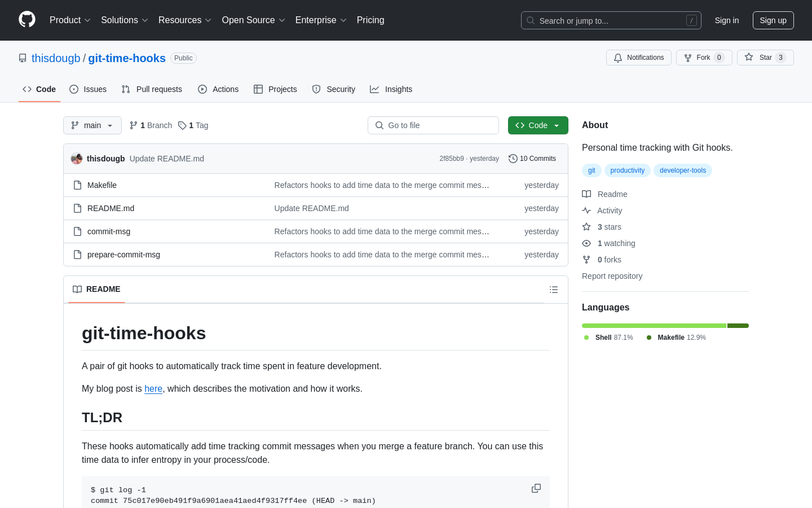
Task: Click the developer-tools topic tag
Action: [x=683, y=170]
